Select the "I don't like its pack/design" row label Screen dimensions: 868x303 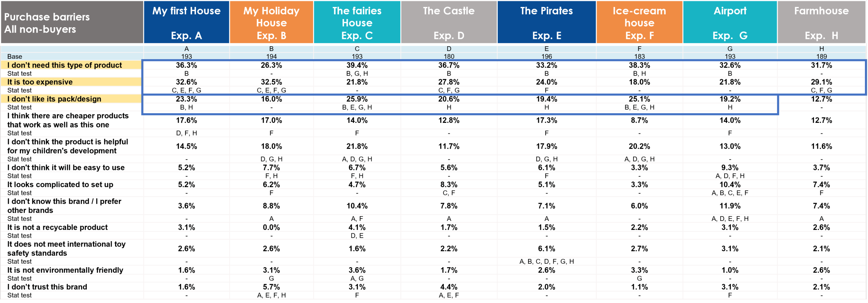click(54, 99)
